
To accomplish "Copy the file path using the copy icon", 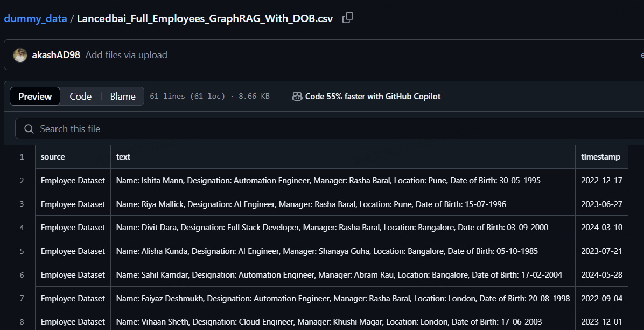I will (347, 18).
